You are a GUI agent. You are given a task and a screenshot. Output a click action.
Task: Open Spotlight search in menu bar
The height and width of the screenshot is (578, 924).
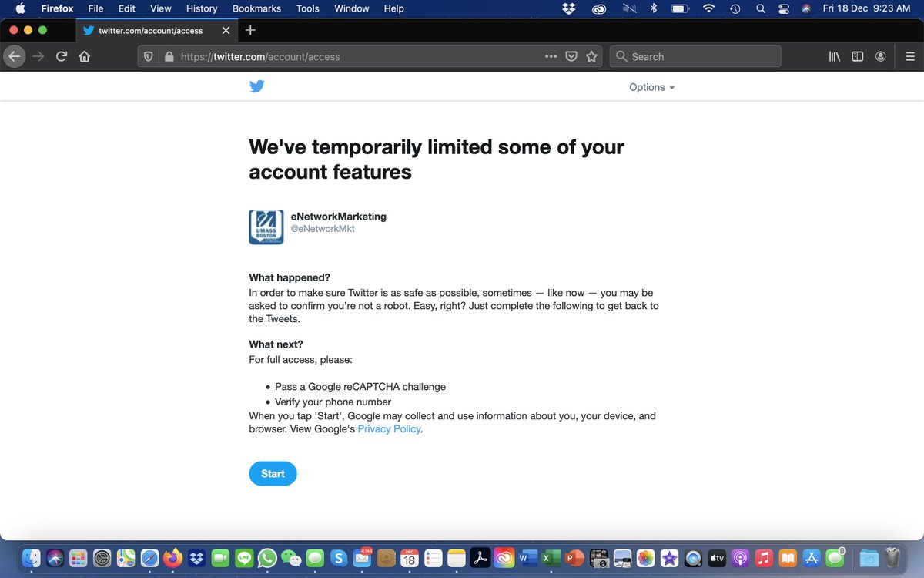tap(761, 8)
